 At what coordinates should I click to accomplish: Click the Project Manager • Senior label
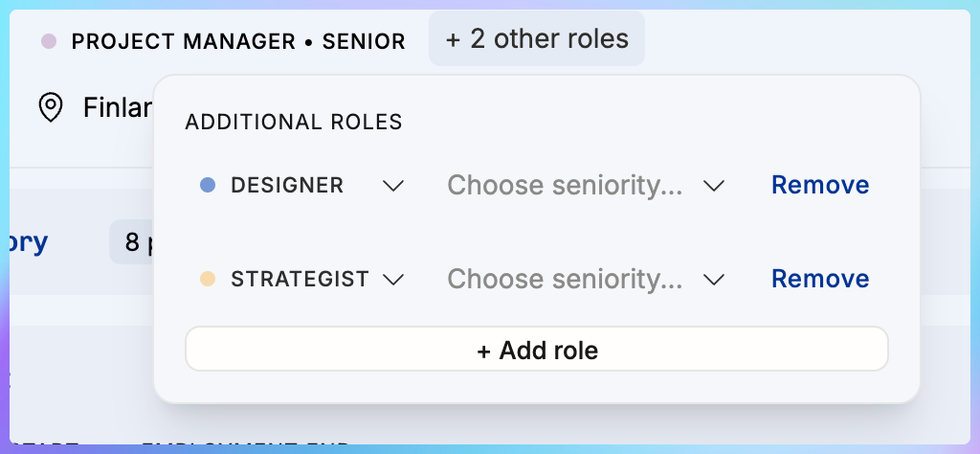point(238,41)
